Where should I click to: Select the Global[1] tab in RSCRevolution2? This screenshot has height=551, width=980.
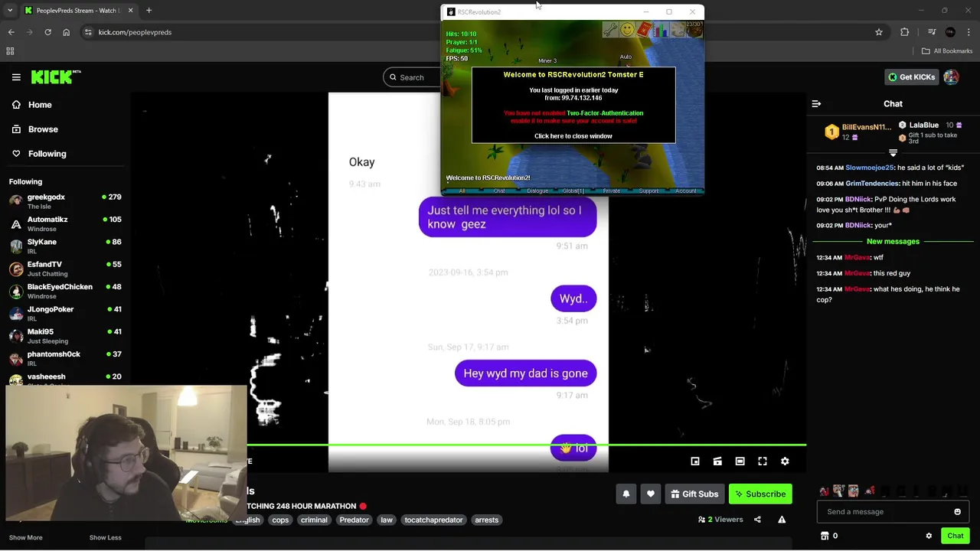(573, 191)
